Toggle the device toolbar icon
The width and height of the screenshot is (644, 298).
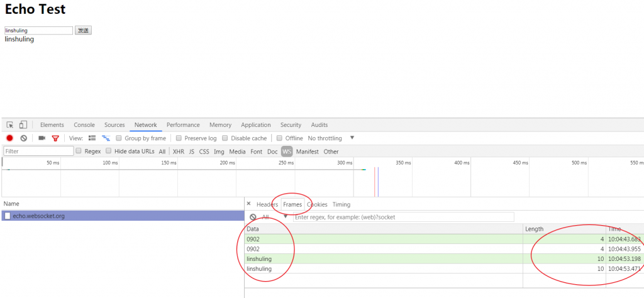[23, 124]
